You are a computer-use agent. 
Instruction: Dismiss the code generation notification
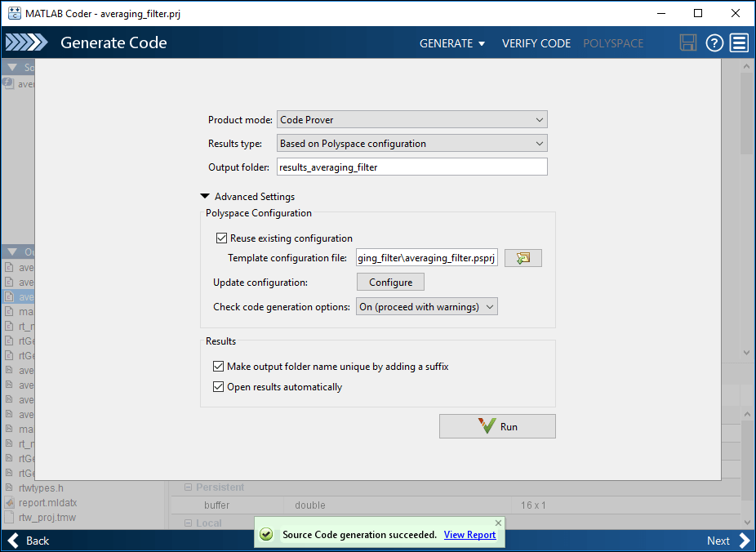(498, 523)
